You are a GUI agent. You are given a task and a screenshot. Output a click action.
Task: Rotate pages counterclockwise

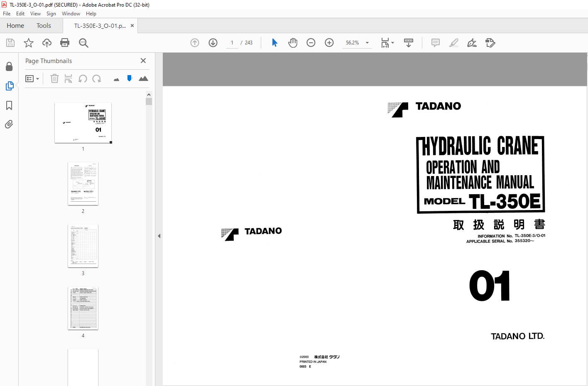pos(83,78)
